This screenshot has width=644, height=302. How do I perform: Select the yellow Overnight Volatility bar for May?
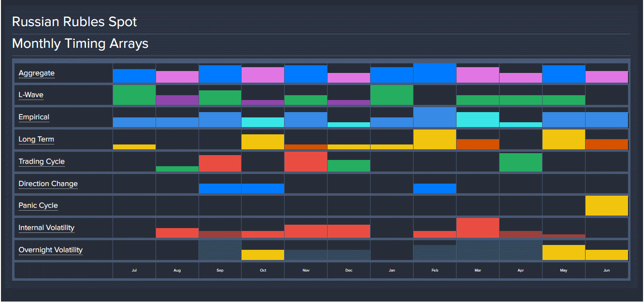pos(564,253)
